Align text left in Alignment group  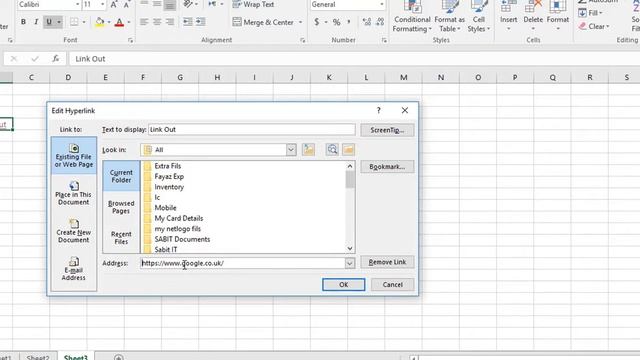click(144, 22)
